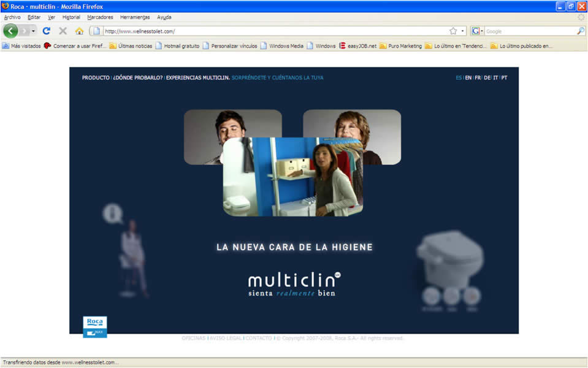588x368 pixels.
Task: Switch language to DE
Action: (487, 78)
